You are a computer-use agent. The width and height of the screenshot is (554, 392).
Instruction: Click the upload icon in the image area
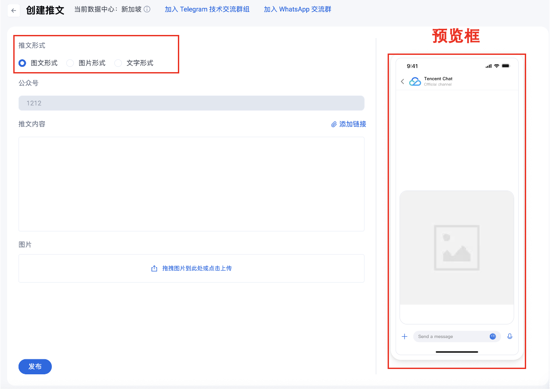154,269
